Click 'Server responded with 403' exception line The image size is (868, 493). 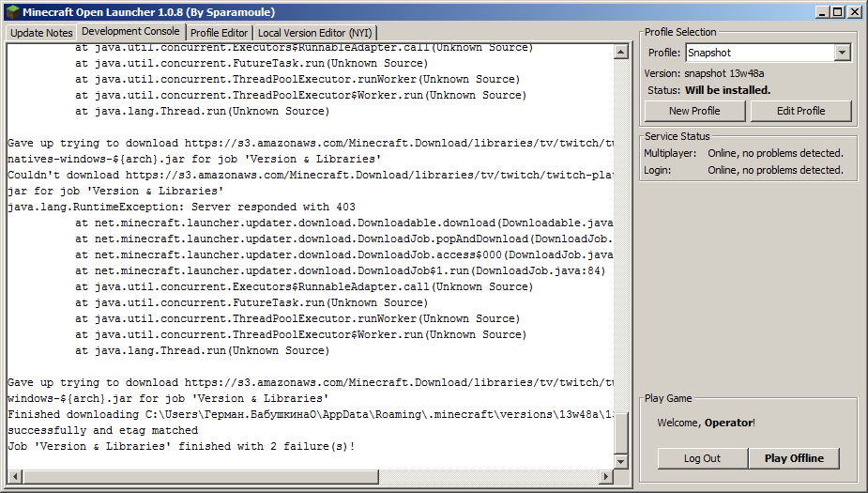tap(181, 208)
